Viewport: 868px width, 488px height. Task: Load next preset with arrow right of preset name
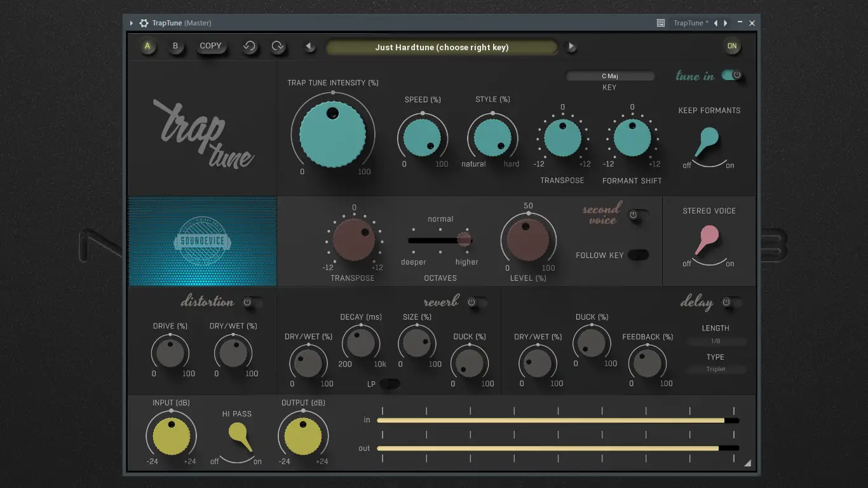[x=571, y=46]
